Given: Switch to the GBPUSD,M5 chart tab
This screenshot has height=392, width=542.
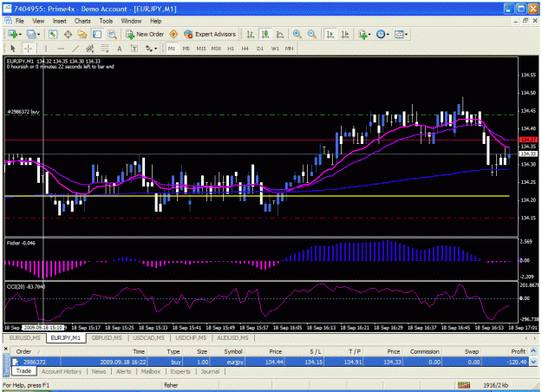Looking at the screenshot, I should coord(107,337).
